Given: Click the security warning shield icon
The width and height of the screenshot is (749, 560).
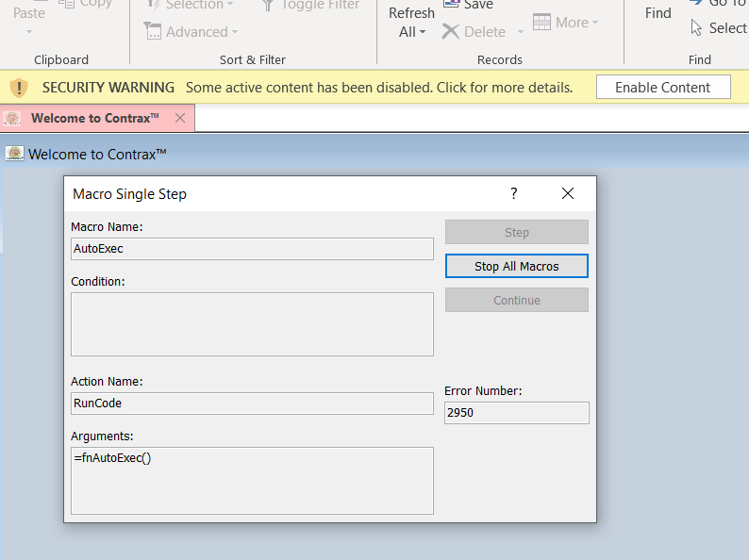Looking at the screenshot, I should (x=19, y=88).
